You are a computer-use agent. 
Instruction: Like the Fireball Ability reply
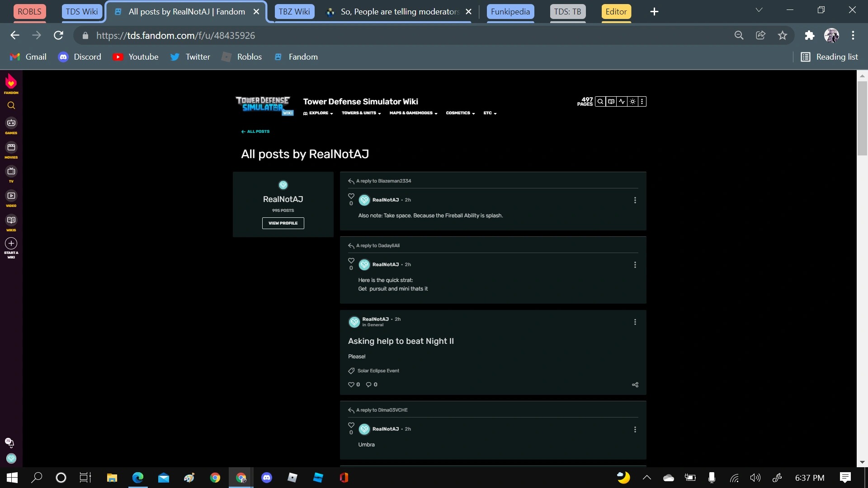pyautogui.click(x=351, y=196)
